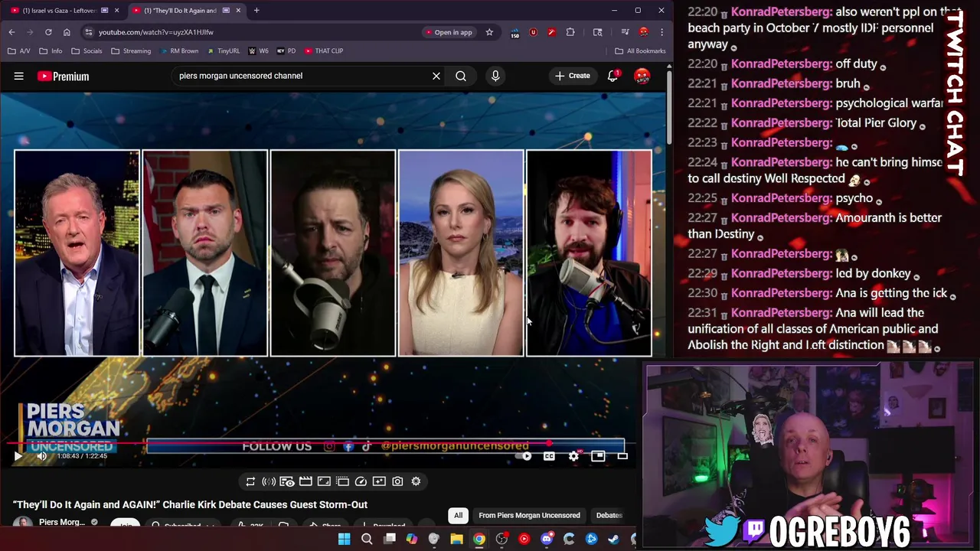Bookmark this page with the star
The image size is (980, 551).
click(489, 32)
